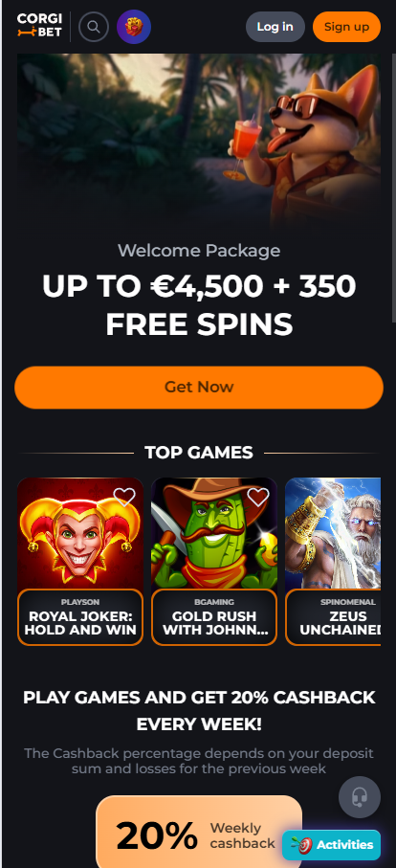This screenshot has height=868, width=396.
Task: Click the Top Games heading
Action: coord(199,453)
